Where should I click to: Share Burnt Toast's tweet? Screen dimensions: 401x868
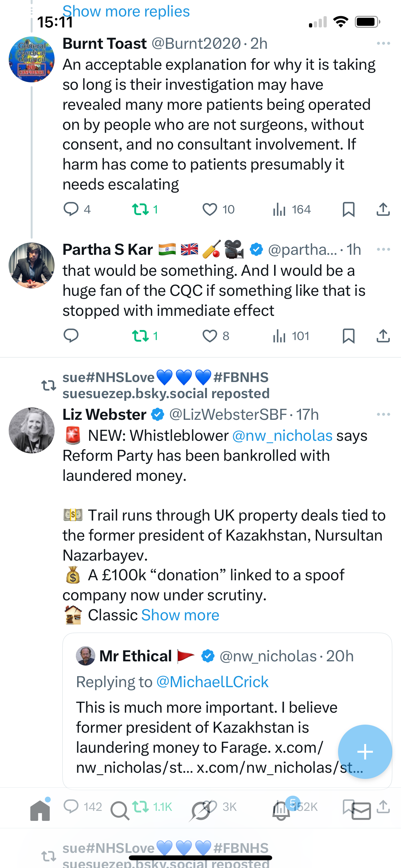pos(383,209)
